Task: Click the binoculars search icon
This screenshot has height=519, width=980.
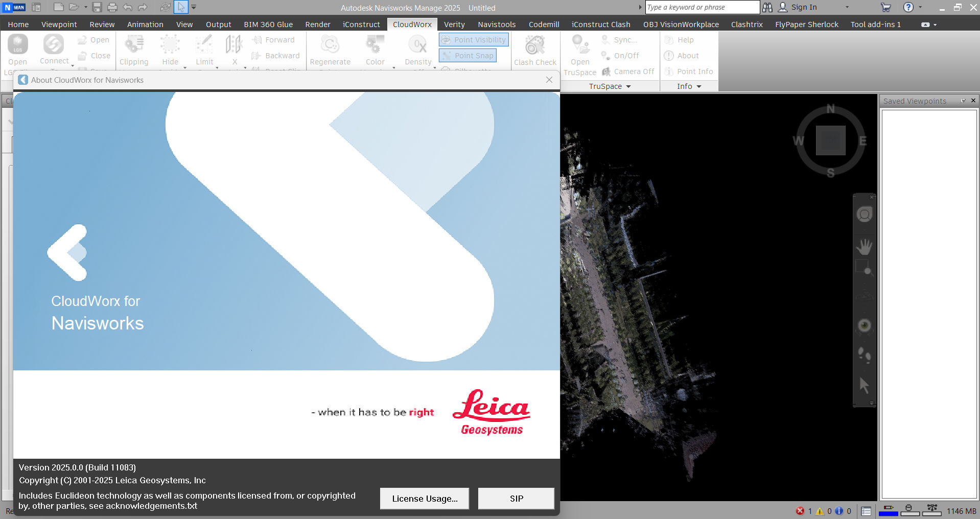Action: point(767,7)
